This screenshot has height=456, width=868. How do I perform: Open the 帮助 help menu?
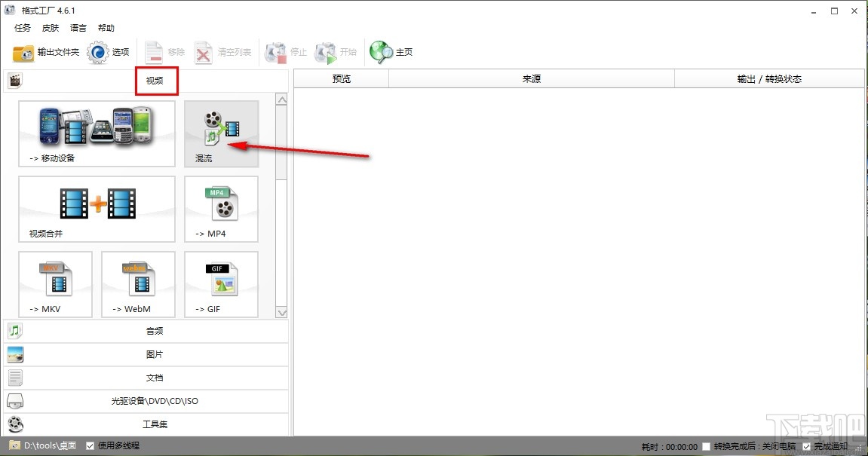coord(106,28)
